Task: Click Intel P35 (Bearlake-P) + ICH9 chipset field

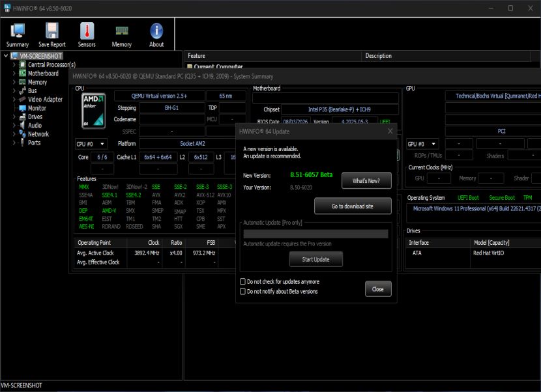Action: pos(340,109)
